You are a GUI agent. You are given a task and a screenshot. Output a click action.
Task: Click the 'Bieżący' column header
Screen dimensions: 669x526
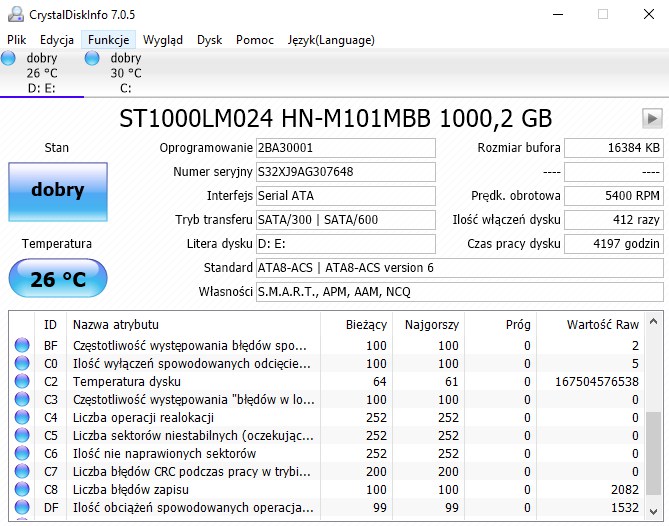356,325
